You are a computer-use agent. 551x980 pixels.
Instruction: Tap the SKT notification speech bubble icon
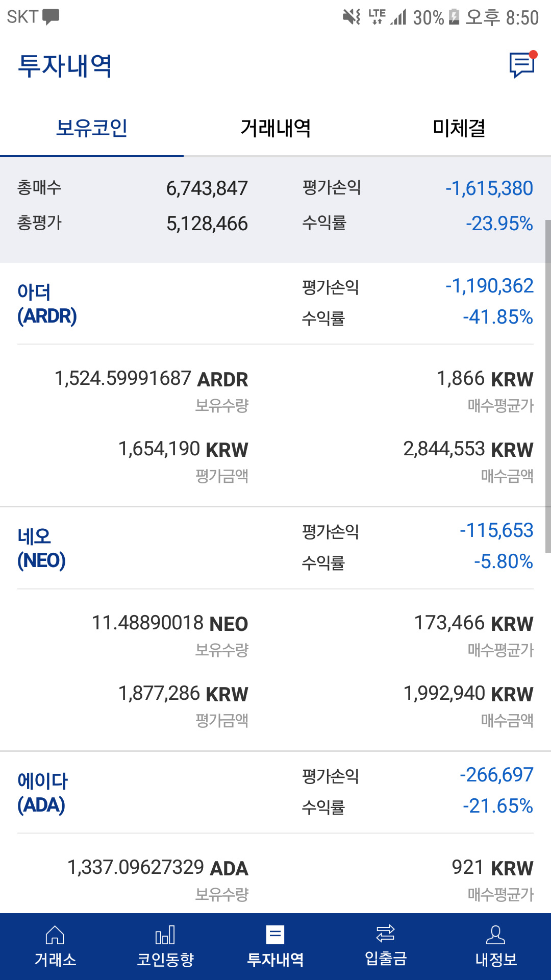[51, 17]
